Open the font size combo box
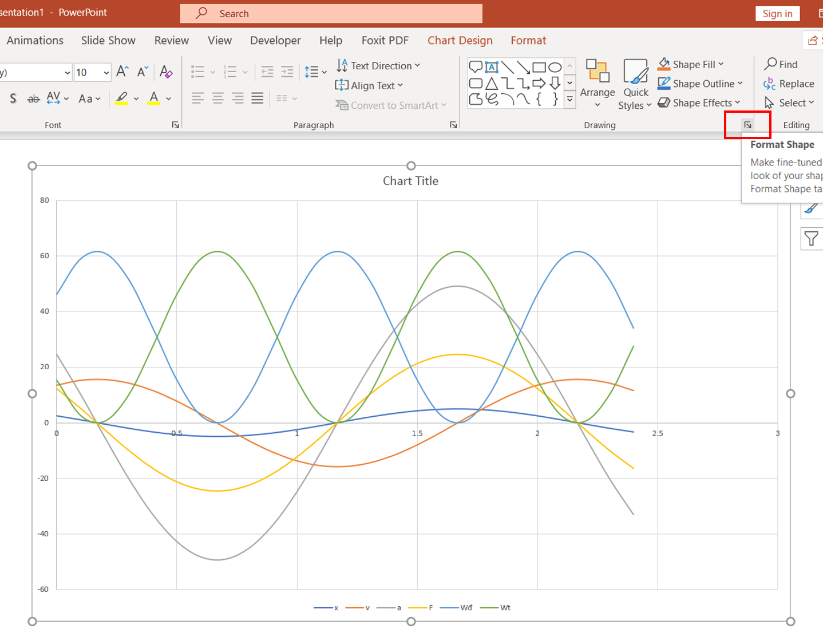This screenshot has height=644, width=823. tap(92, 72)
